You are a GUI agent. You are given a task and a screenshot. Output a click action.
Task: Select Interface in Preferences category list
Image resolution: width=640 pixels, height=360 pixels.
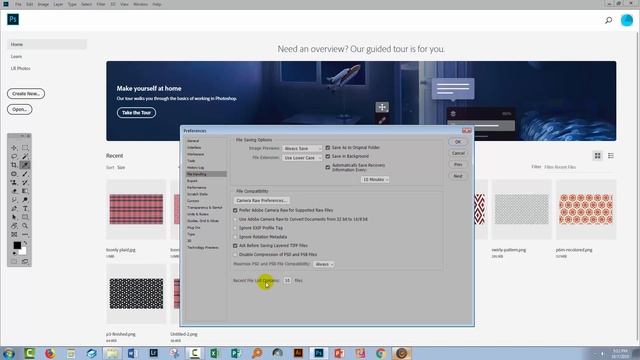pyautogui.click(x=194, y=147)
